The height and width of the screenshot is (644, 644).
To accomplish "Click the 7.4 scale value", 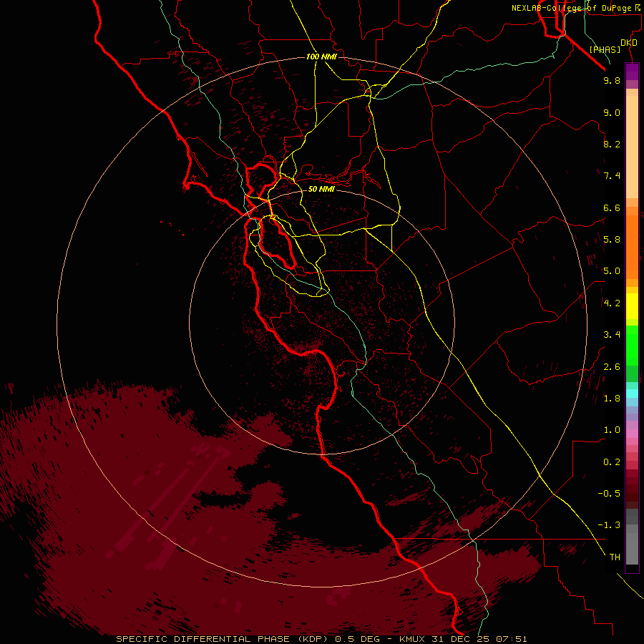I will [612, 176].
